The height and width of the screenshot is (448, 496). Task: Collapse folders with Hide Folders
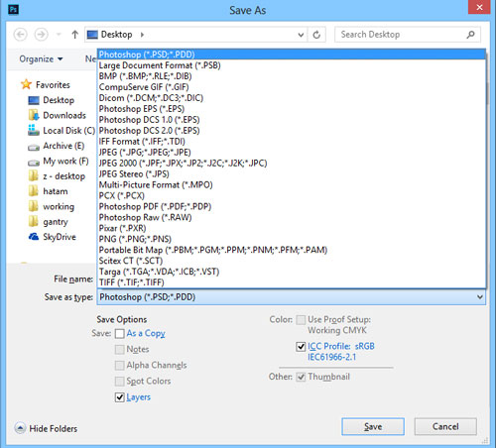click(46, 428)
